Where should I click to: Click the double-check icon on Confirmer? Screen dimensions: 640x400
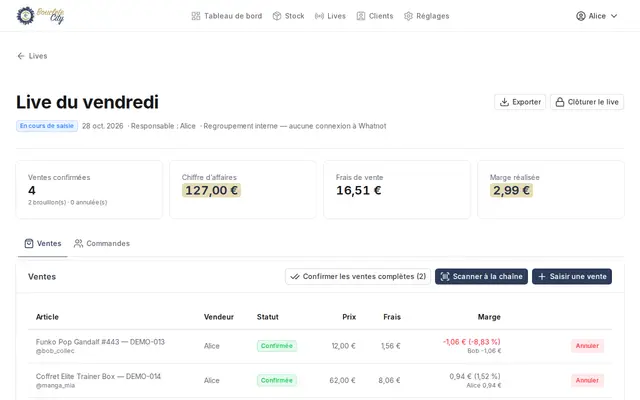pos(295,277)
